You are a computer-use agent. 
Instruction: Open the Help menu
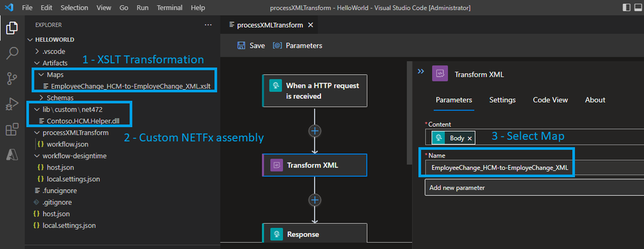click(x=198, y=8)
